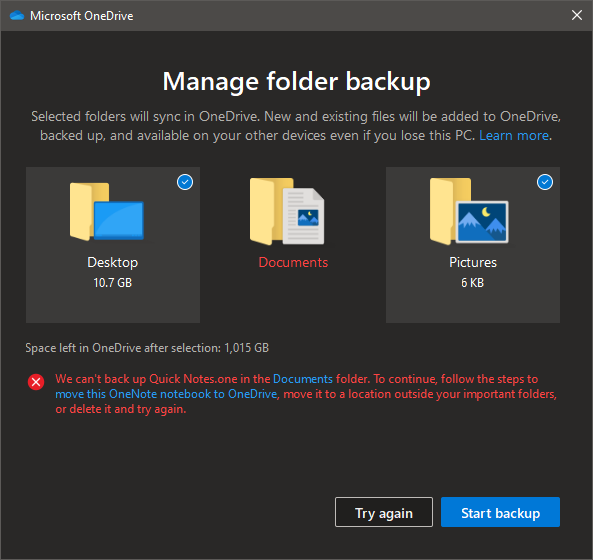Click the Desktop folder icon
Image resolution: width=593 pixels, height=560 pixels.
(x=107, y=211)
